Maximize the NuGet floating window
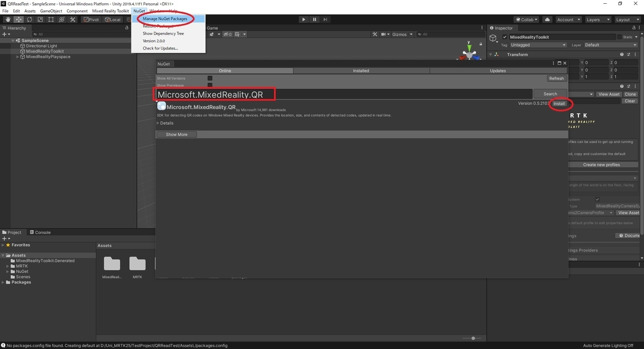 (x=559, y=63)
